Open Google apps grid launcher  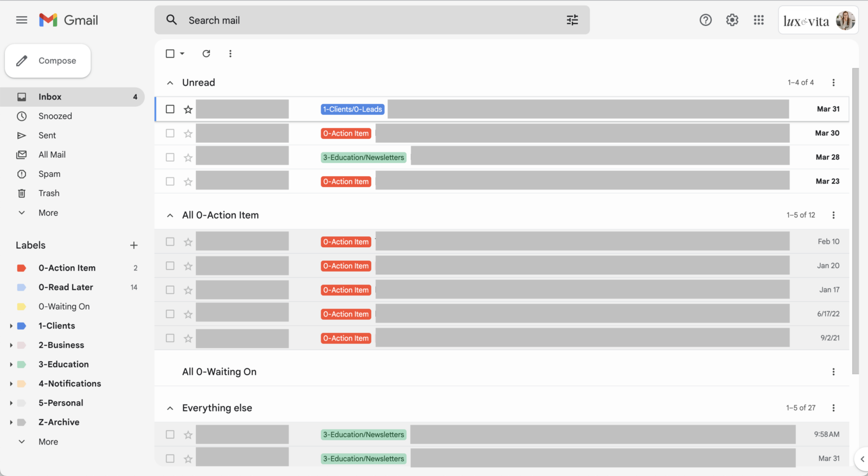[758, 20]
